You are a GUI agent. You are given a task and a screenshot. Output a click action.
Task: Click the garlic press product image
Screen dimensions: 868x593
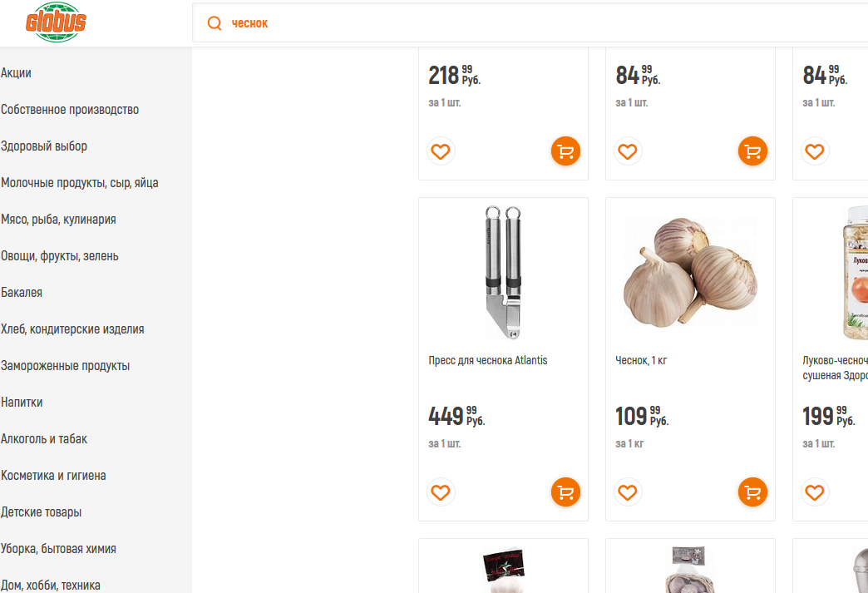[x=503, y=272]
